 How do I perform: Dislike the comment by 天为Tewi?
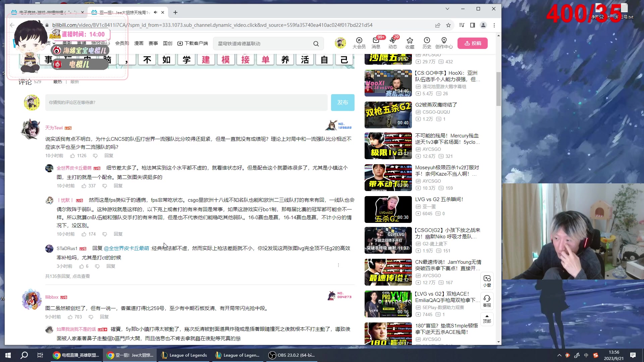pos(95,156)
